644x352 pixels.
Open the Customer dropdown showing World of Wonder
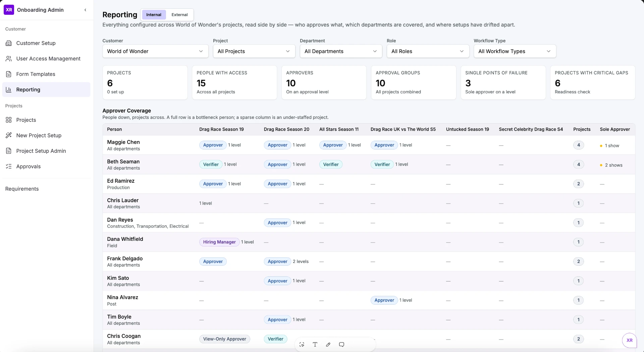click(x=155, y=51)
